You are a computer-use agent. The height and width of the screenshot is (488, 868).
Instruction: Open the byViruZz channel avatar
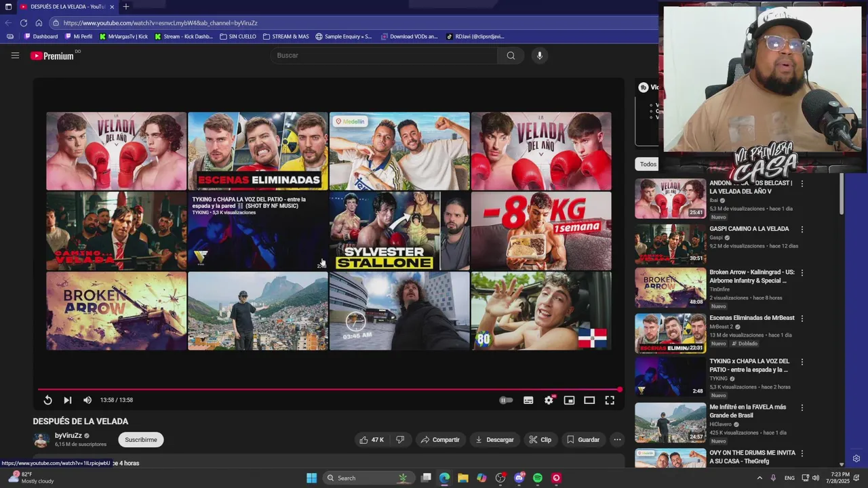[x=41, y=440]
